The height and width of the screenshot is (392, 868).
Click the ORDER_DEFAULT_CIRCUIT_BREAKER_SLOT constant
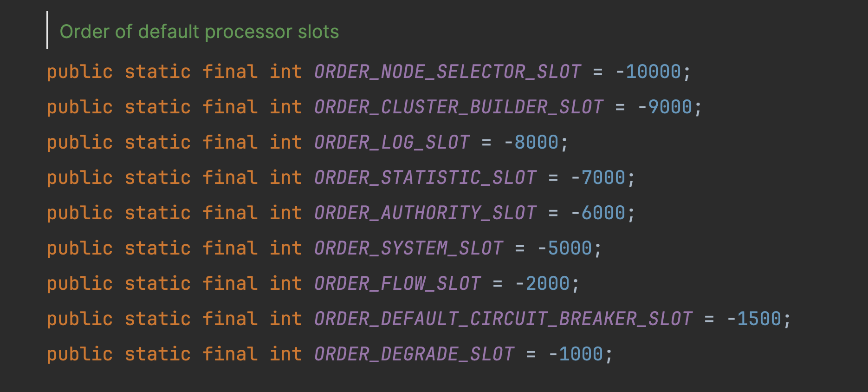pos(503,319)
